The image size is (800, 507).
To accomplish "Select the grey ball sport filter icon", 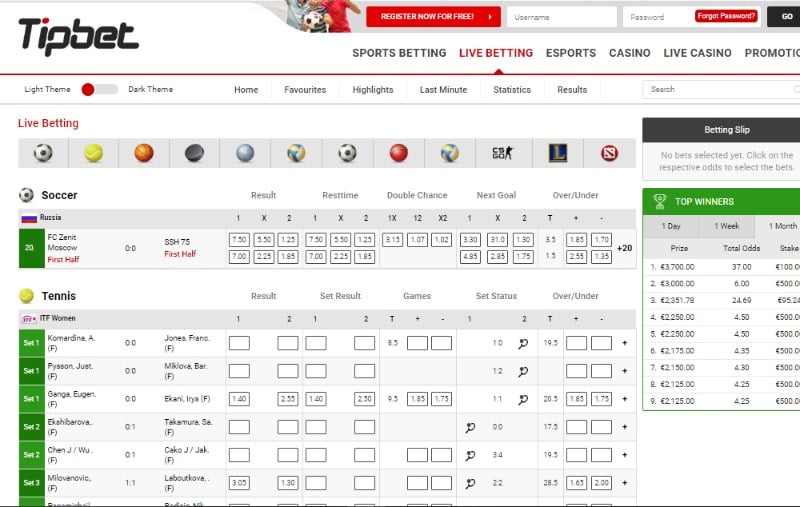I will [245, 153].
